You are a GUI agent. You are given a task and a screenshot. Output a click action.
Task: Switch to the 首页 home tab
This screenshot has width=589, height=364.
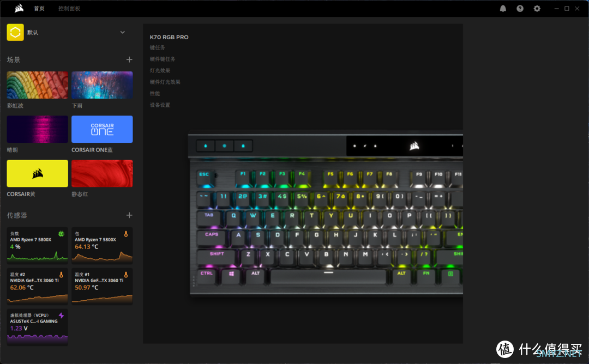point(39,9)
